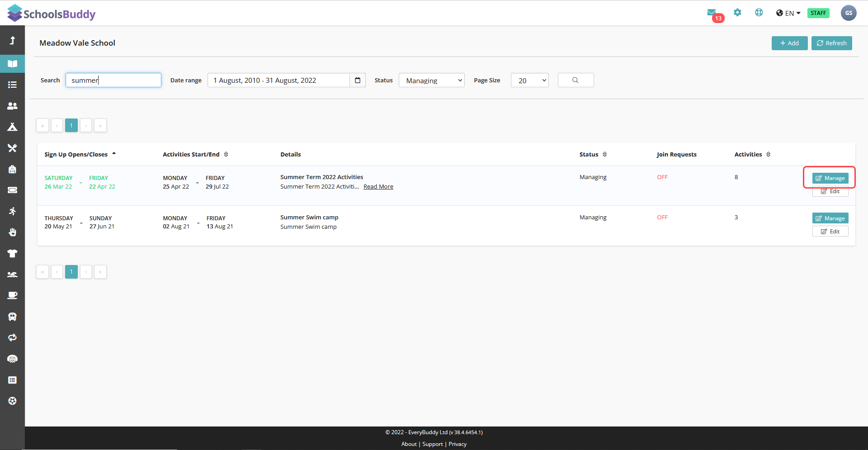Open the t-shirt sidebar icon
Viewport: 868px width, 450px height.
[12, 253]
